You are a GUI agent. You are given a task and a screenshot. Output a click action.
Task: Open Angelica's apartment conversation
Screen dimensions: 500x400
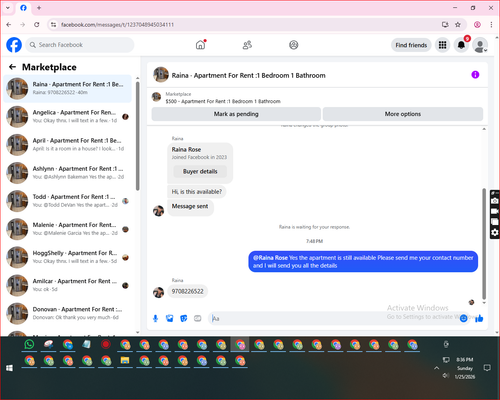coord(68,117)
